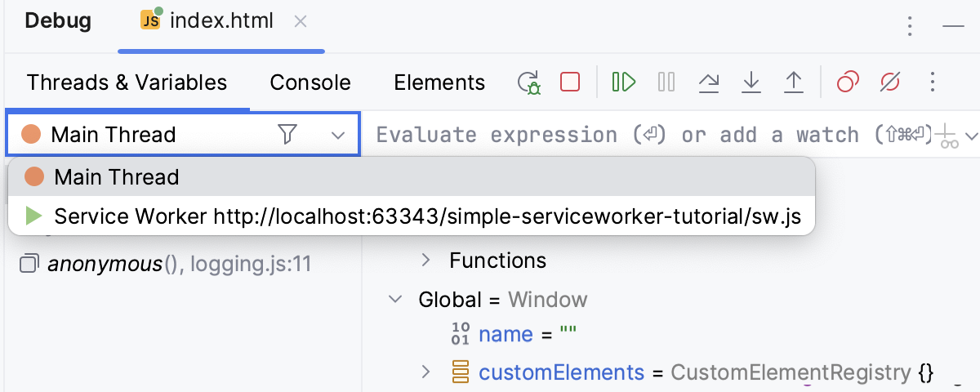Expand the Functions node
Viewport: 980px width, 392px height.
click(425, 261)
